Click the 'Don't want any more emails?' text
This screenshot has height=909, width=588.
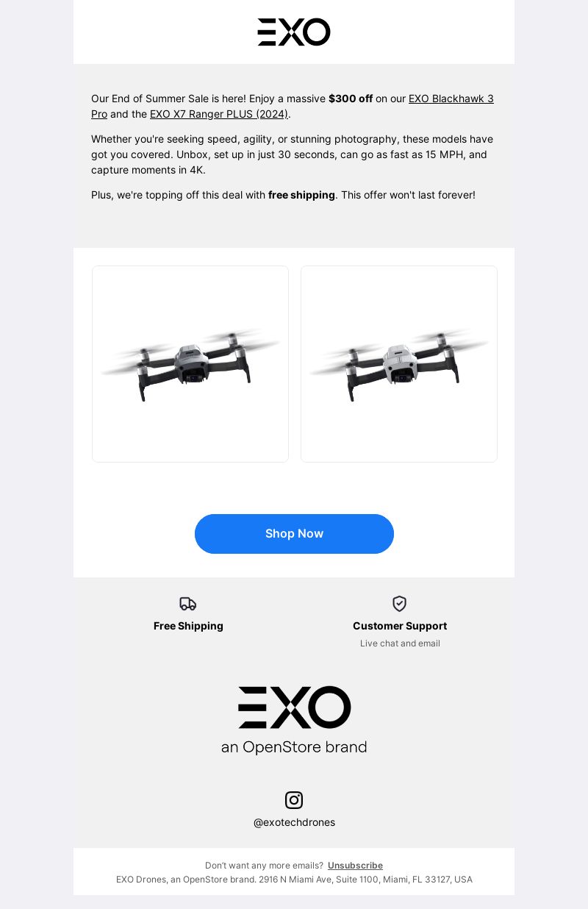click(264, 866)
